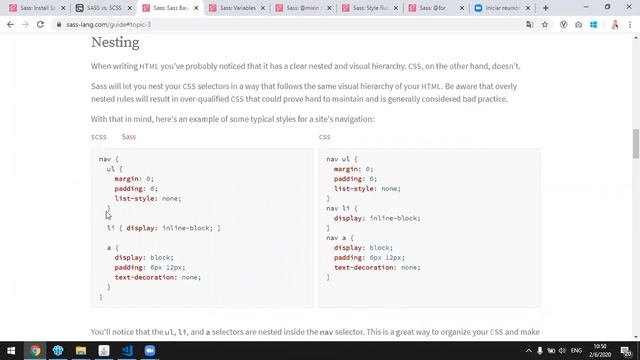Open the Java app in taskbar

pos(104,351)
